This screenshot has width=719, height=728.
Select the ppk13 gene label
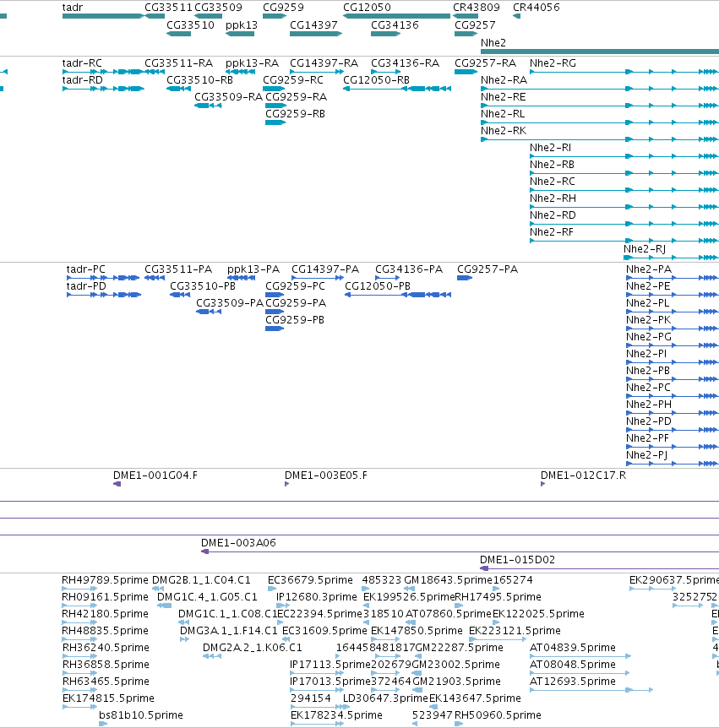click(242, 25)
